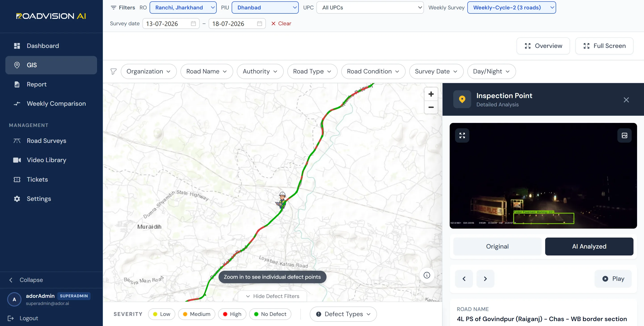Zoom out on the map

(x=431, y=107)
